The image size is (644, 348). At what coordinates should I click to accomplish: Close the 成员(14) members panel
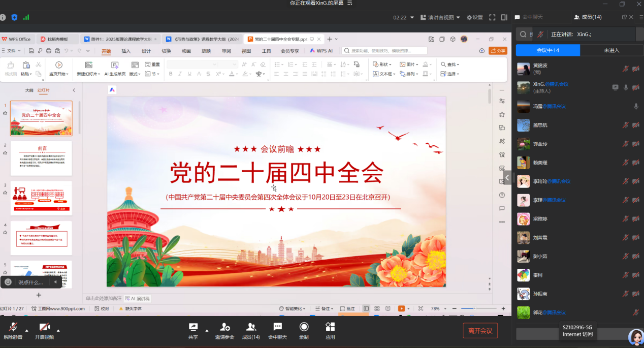pyautogui.click(x=631, y=17)
